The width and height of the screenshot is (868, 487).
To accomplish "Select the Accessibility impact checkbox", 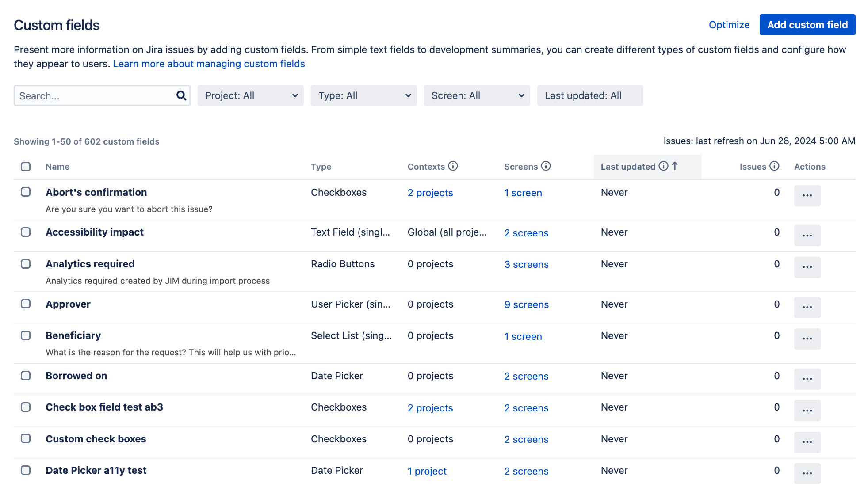I will pos(26,232).
